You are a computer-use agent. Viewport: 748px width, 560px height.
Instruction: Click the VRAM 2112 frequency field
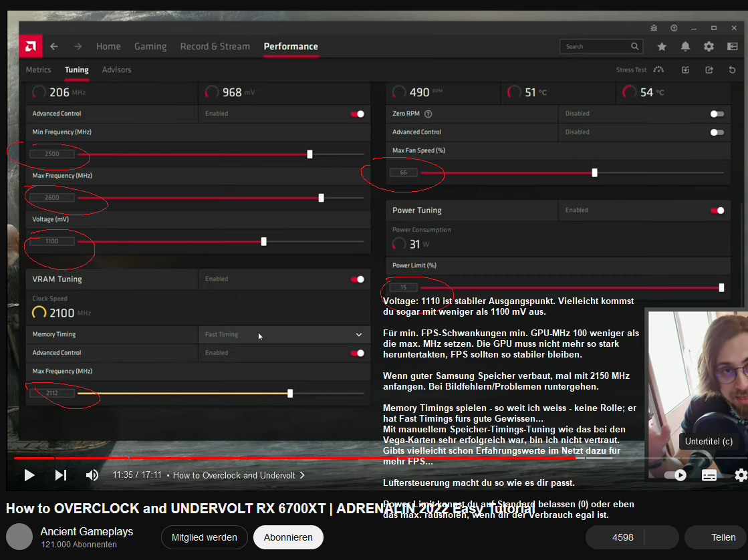(52, 393)
